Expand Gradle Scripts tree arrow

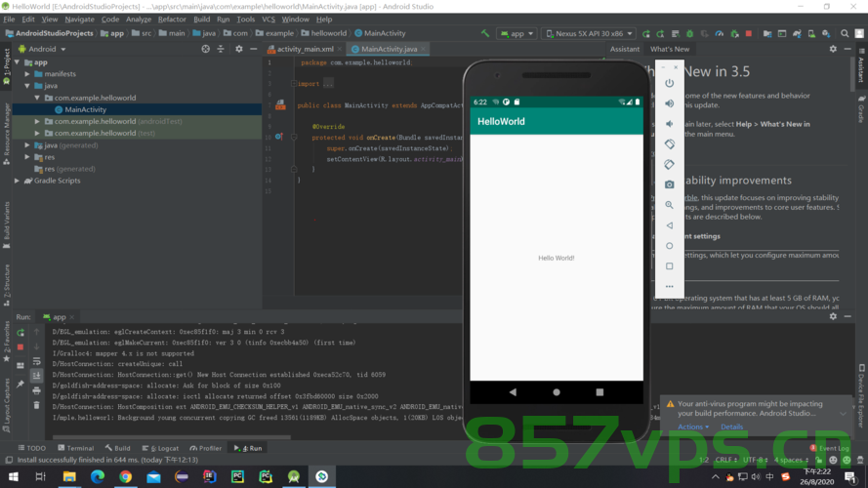click(18, 181)
